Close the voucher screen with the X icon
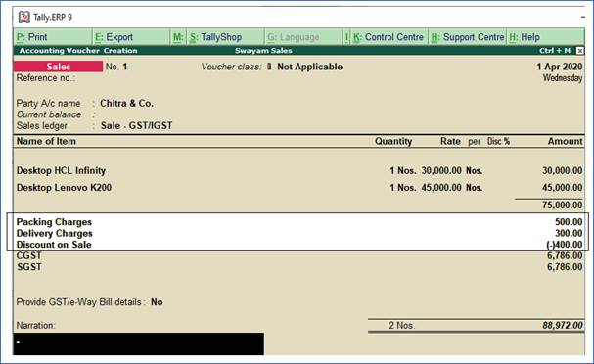The image size is (594, 364). coord(580,51)
